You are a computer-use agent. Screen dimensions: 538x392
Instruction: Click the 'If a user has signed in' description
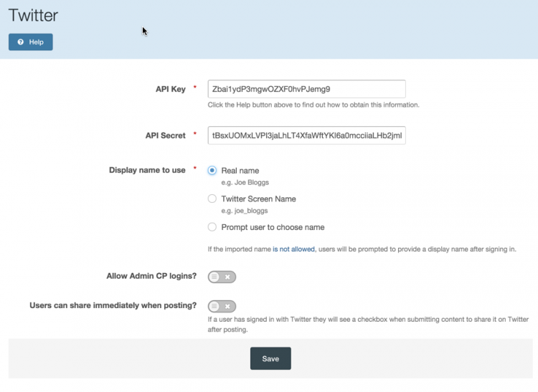click(x=368, y=325)
